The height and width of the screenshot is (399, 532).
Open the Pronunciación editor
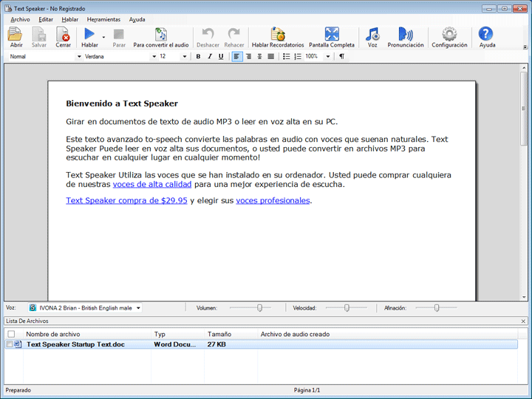(x=406, y=35)
